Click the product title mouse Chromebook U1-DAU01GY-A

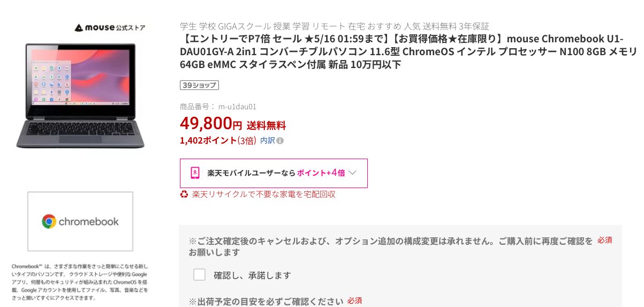click(408, 52)
